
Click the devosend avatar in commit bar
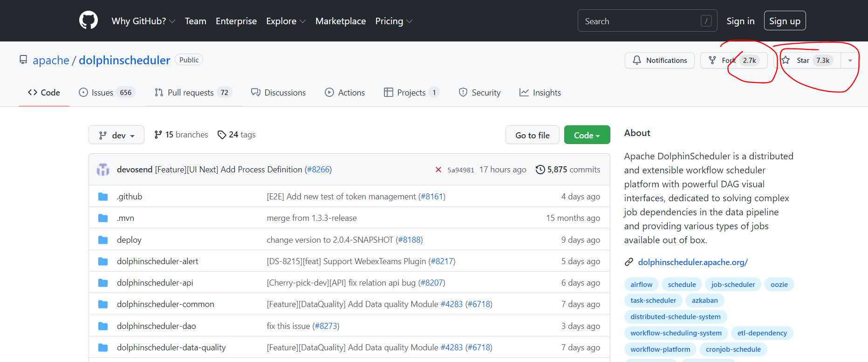point(103,170)
